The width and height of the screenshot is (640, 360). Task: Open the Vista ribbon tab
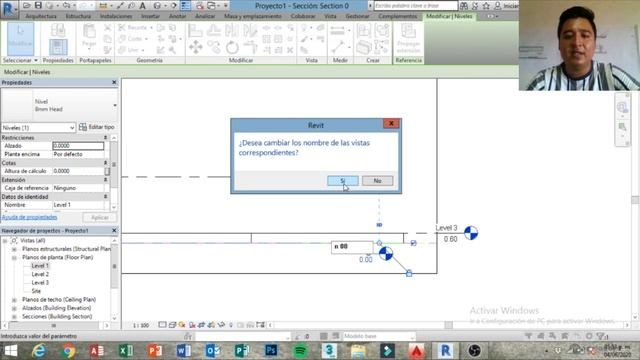tap(330, 16)
